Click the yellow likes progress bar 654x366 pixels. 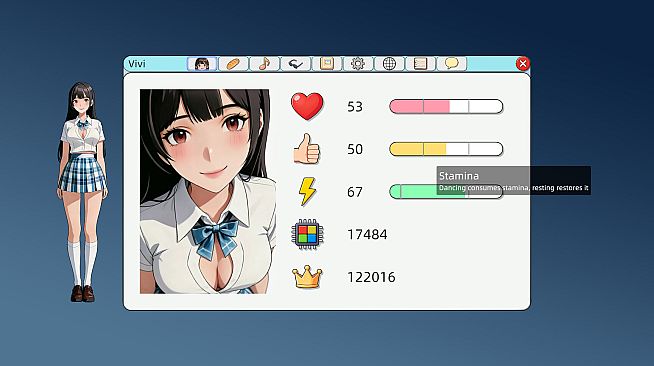(x=446, y=149)
